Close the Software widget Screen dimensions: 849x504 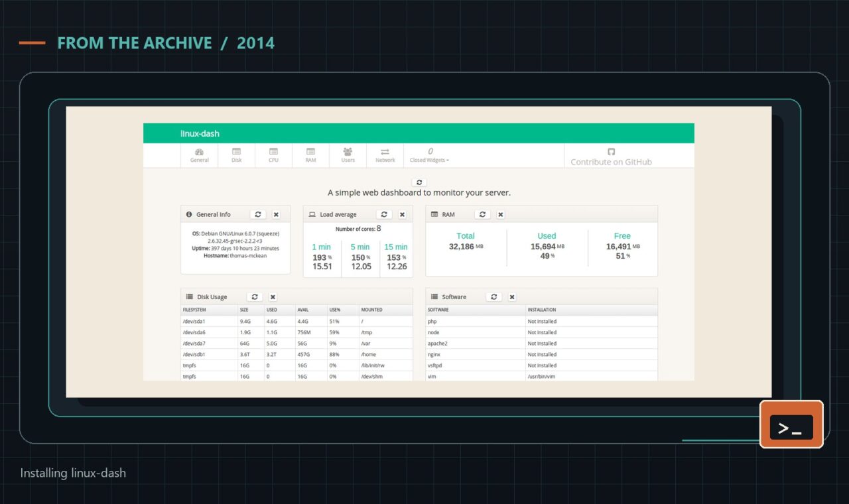tap(511, 296)
